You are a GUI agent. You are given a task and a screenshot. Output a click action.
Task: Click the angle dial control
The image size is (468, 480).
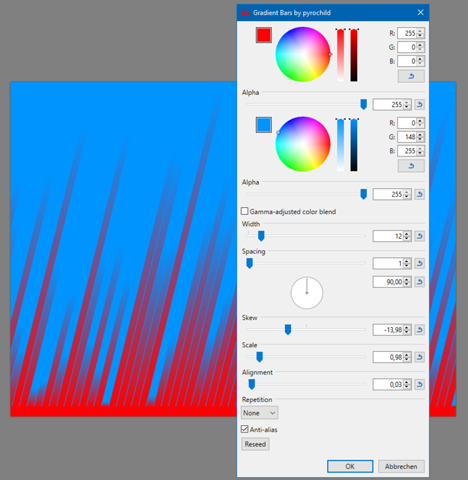point(307,293)
